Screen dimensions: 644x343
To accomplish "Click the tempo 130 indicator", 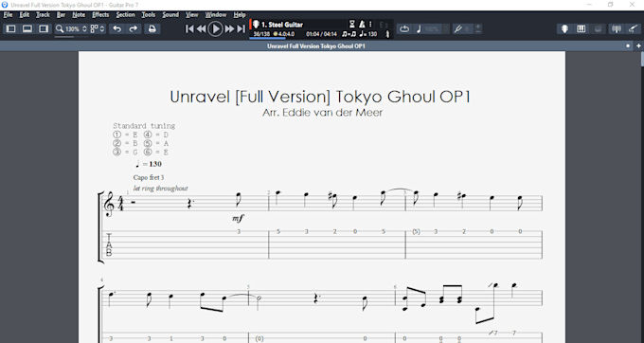I will click(368, 34).
